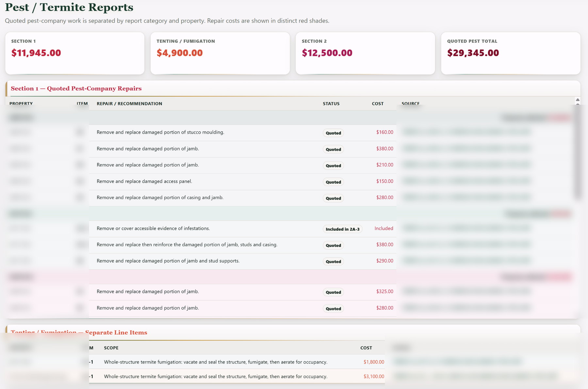This screenshot has width=588, height=389.
Task: Click the Quoted badge on the reinforce jamb, studs row
Action: pos(333,245)
